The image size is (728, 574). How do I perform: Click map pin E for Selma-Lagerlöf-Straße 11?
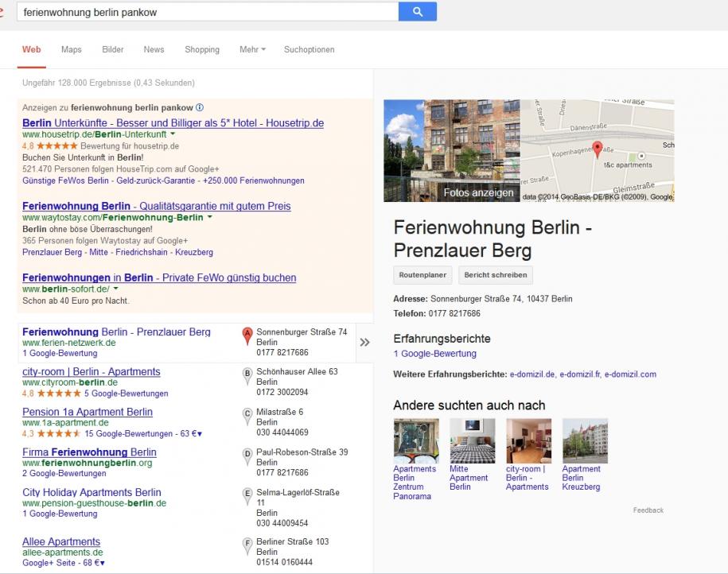247,497
